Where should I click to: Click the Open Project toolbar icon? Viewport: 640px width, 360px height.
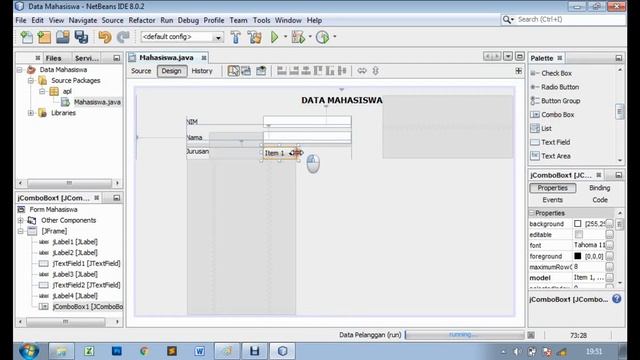click(x=62, y=37)
